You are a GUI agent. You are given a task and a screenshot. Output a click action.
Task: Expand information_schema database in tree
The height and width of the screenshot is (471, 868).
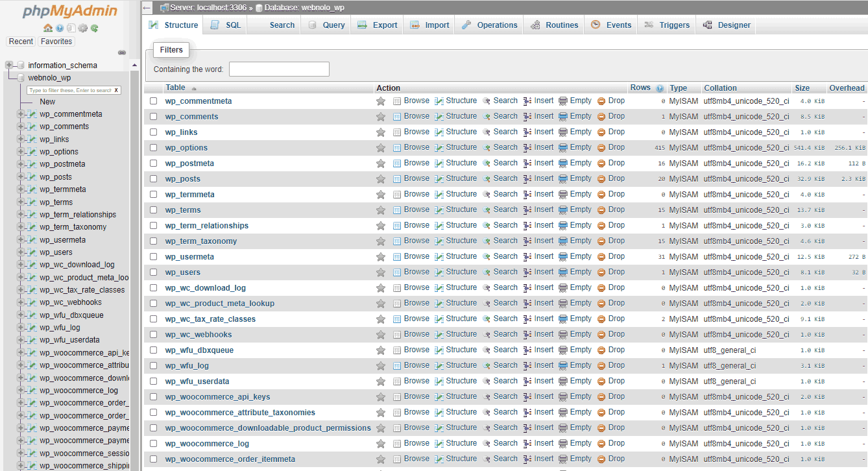click(x=9, y=65)
